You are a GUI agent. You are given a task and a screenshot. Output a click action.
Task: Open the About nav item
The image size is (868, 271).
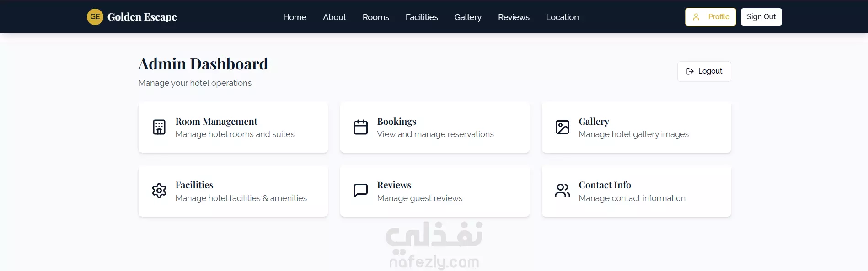pos(334,17)
